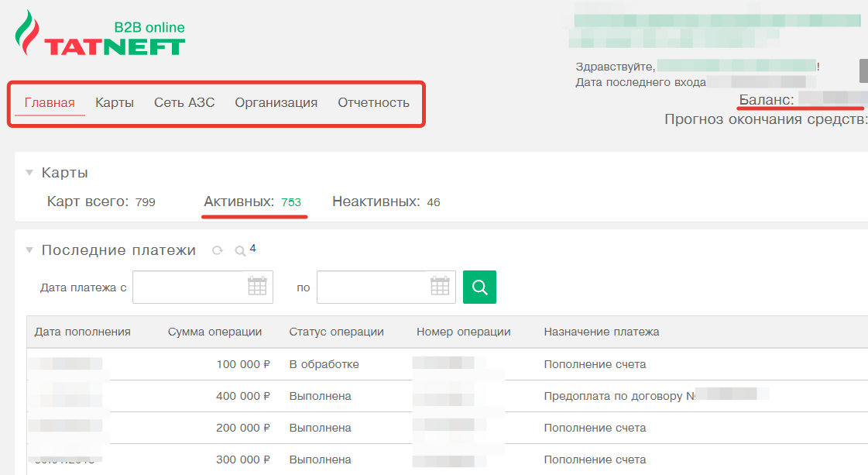
Task: Select the 300 000 ₽ amount cell
Action: 243,460
